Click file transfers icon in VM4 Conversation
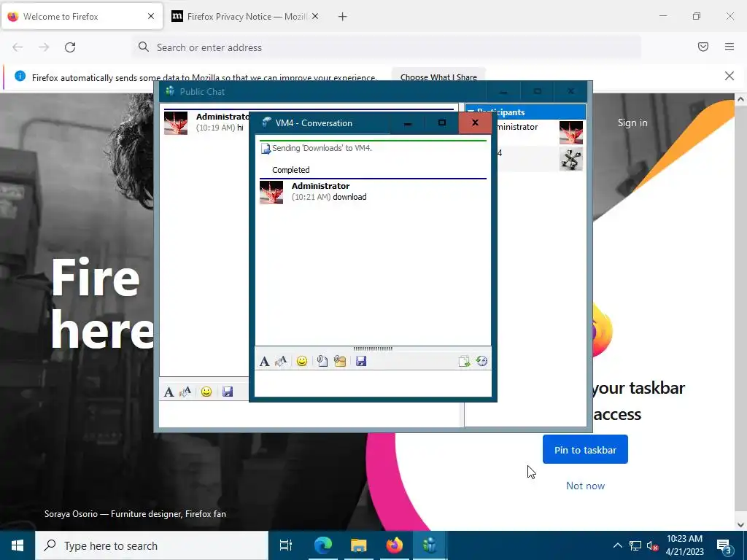Image resolution: width=747 pixels, height=560 pixels. [464, 362]
